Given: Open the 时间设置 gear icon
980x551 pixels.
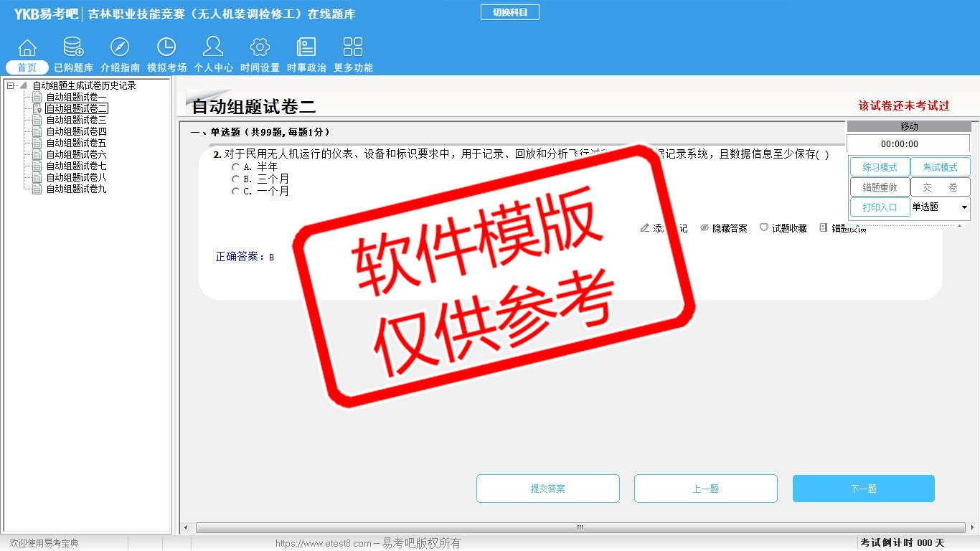Looking at the screenshot, I should click(x=260, y=47).
